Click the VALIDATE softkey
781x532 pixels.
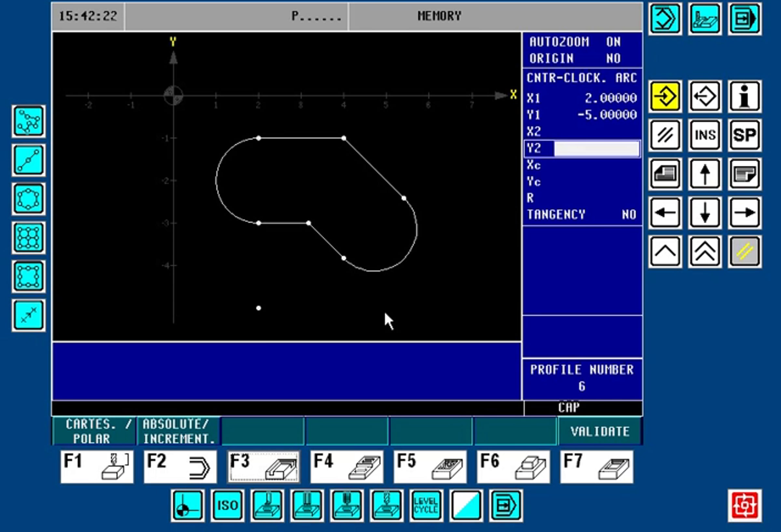coord(600,431)
